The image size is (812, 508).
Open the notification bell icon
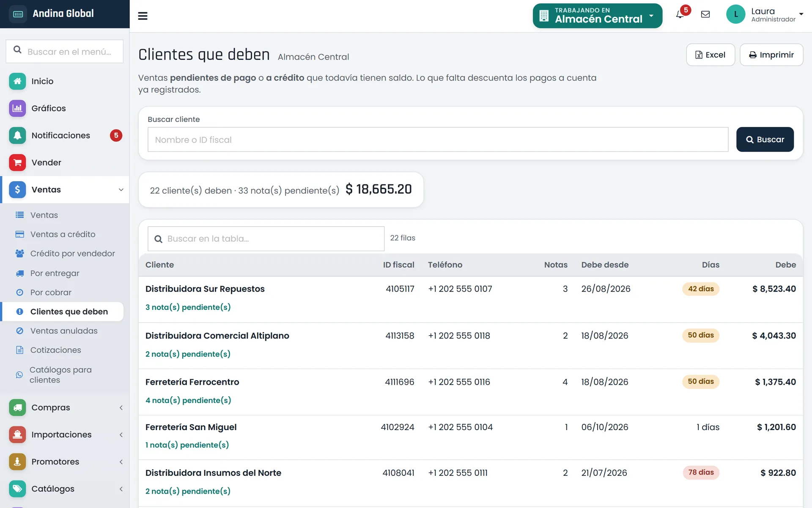680,14
